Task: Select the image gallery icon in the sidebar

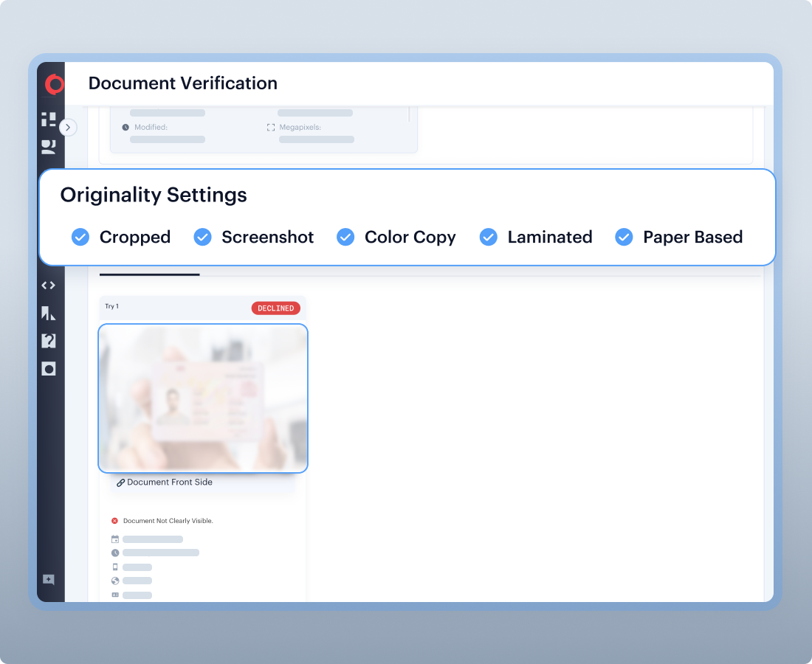Action: 49,369
